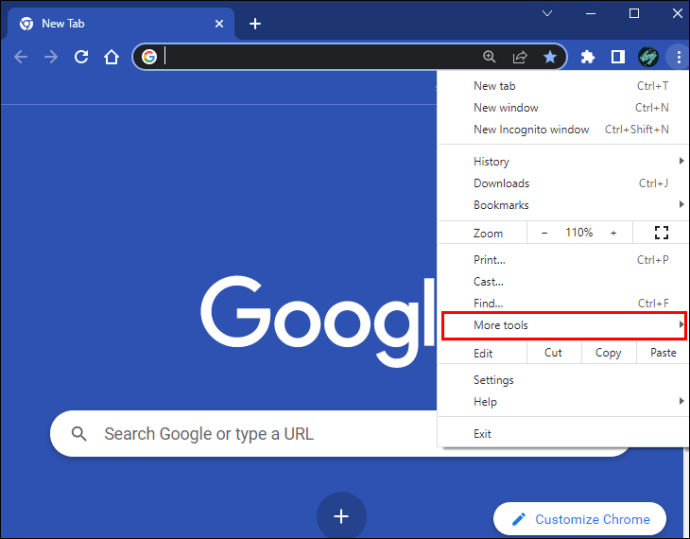The image size is (690, 539).
Task: Expand the Bookmarks submenu
Action: [x=563, y=205]
